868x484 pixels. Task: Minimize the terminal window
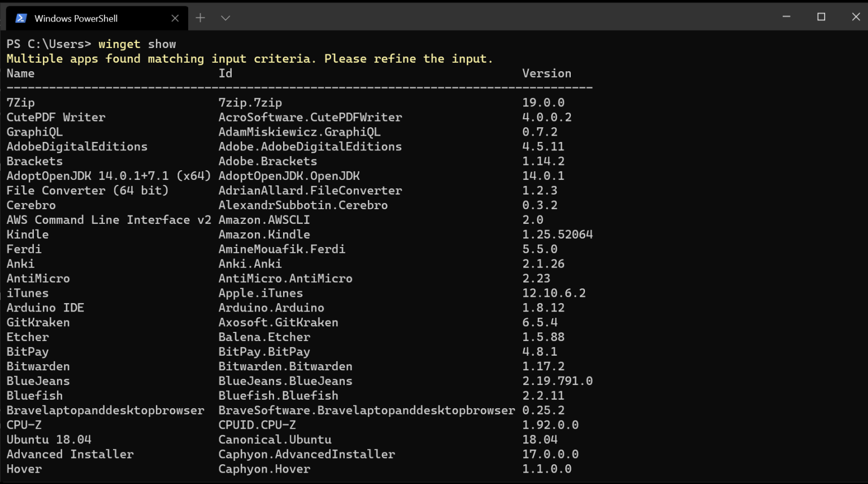click(786, 17)
